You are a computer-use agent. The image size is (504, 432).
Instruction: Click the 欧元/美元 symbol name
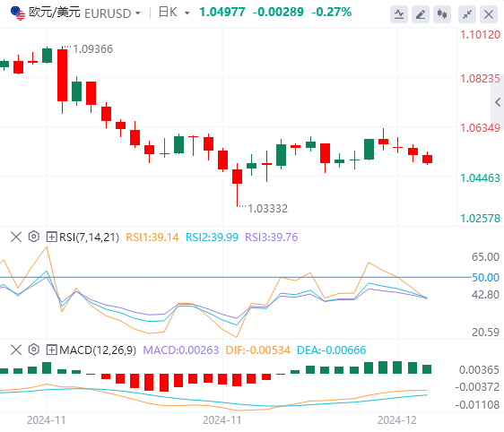(55, 13)
